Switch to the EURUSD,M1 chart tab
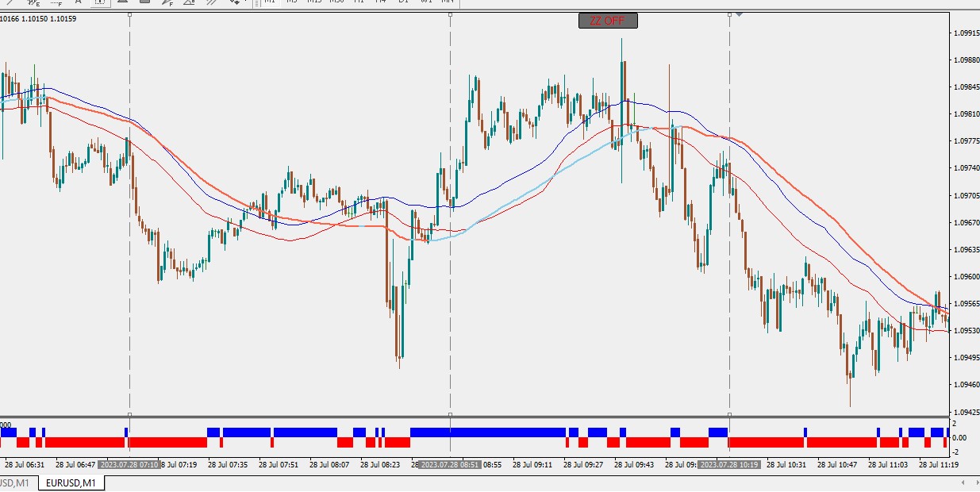980x492 pixels. click(71, 482)
